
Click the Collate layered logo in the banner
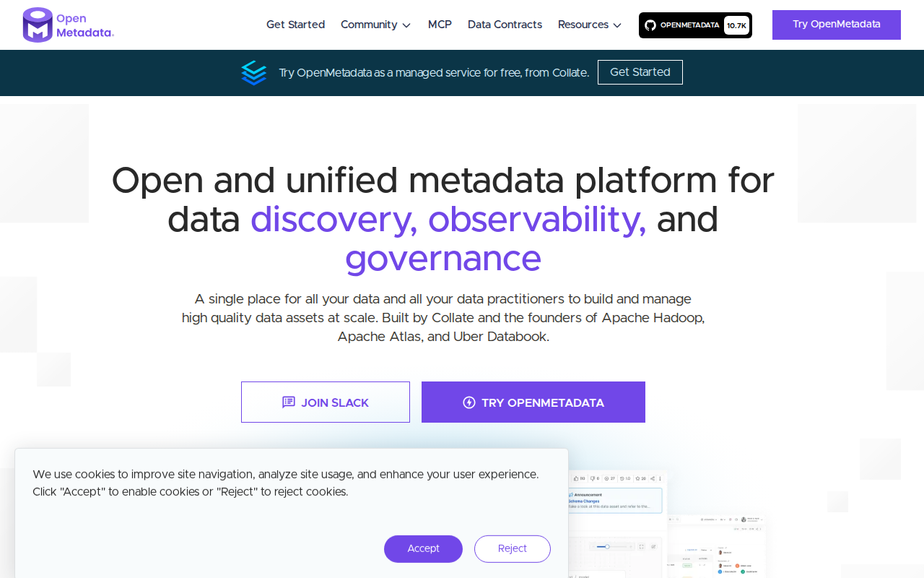254,73
